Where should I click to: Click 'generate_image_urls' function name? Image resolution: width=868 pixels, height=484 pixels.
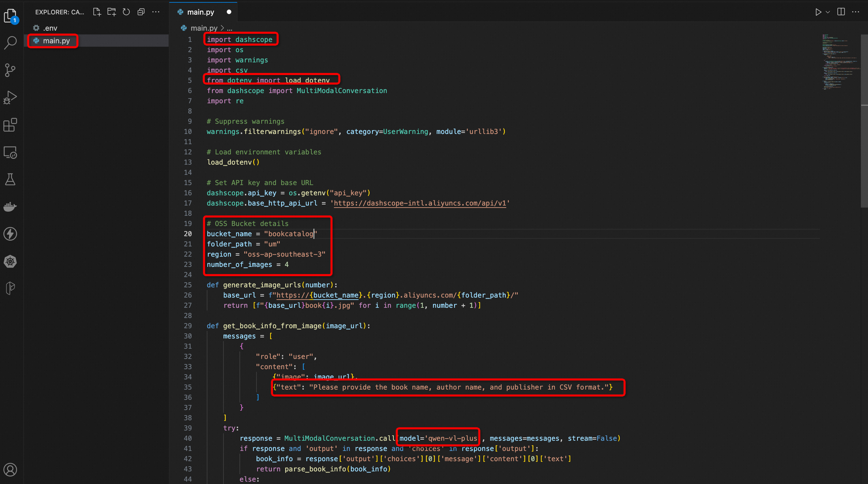pos(262,285)
